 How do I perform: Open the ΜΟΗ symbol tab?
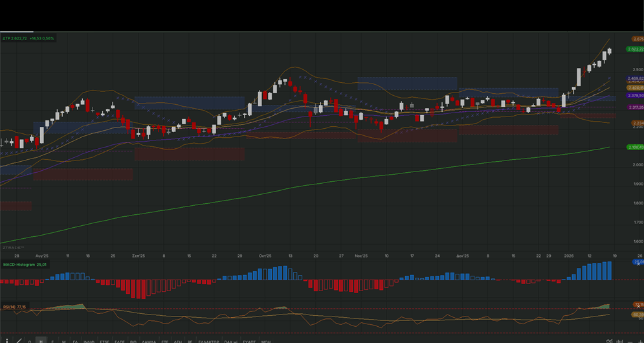point(266,342)
